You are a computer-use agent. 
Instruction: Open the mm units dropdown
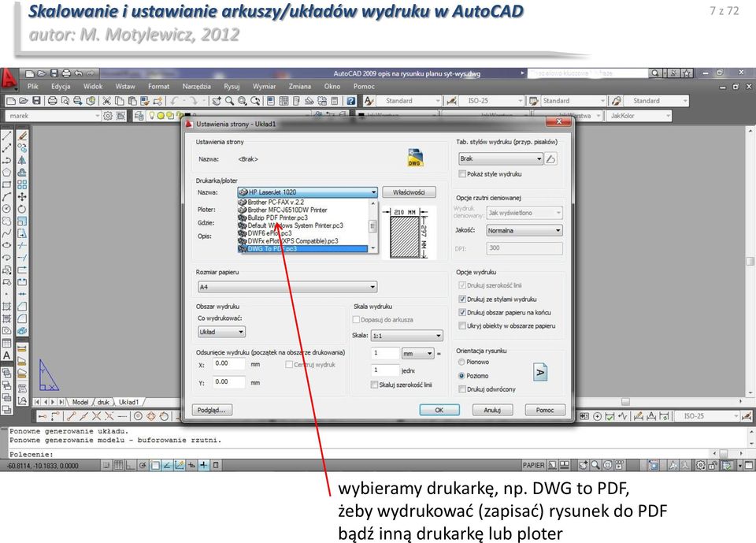click(x=418, y=354)
